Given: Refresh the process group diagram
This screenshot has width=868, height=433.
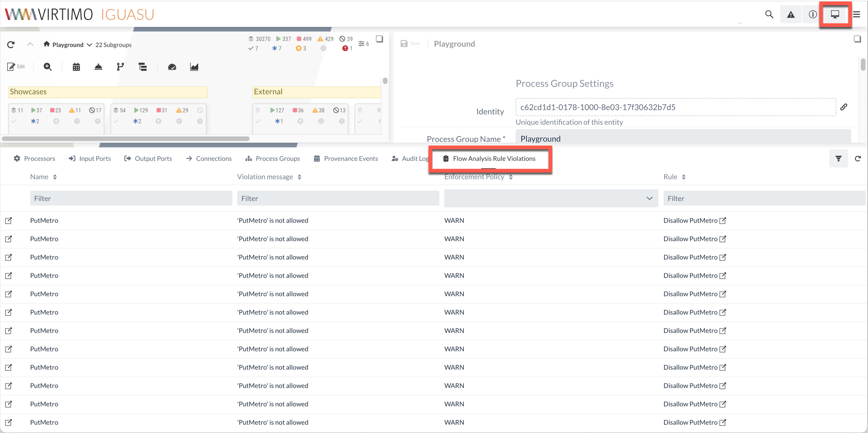Looking at the screenshot, I should [x=11, y=44].
